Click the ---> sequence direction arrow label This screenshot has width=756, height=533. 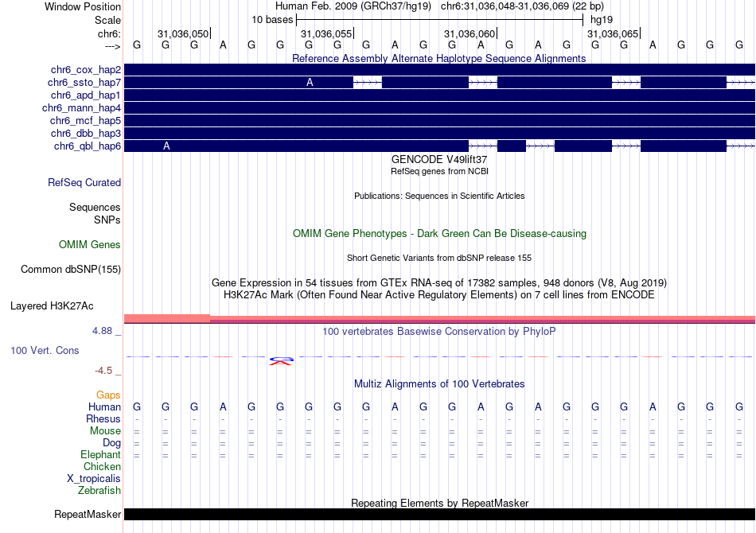(x=112, y=46)
